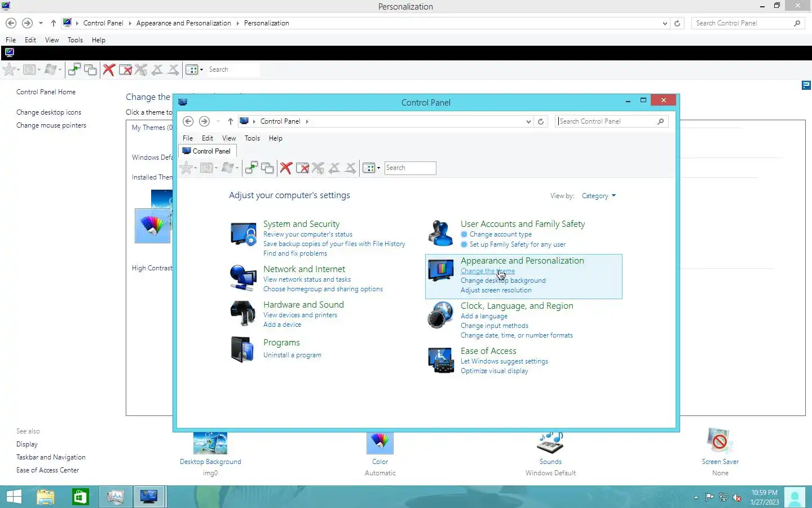Refresh the Personalization window address bar
This screenshot has height=508, width=812.
point(677,23)
